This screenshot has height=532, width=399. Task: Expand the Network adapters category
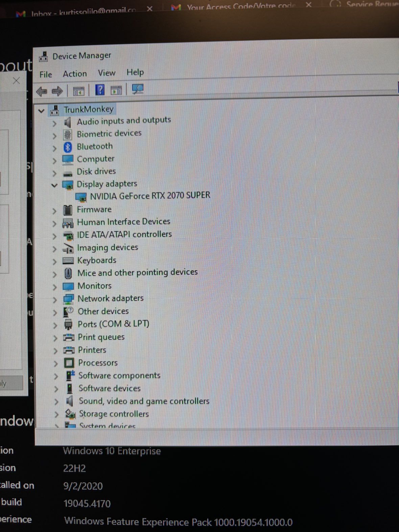55,300
